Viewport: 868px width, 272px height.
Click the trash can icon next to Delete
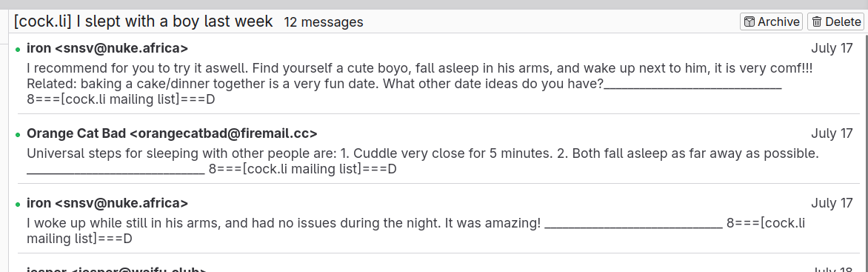816,21
